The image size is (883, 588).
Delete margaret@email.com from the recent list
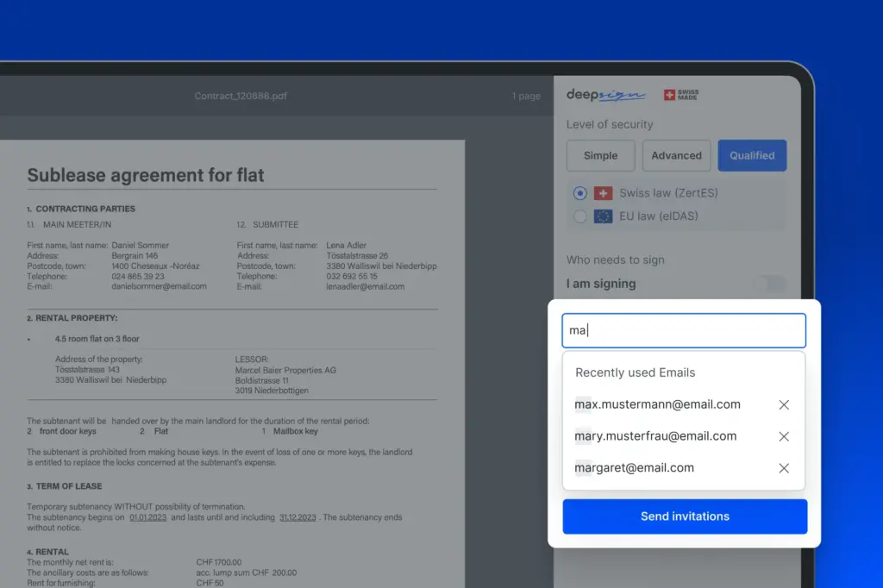point(784,468)
